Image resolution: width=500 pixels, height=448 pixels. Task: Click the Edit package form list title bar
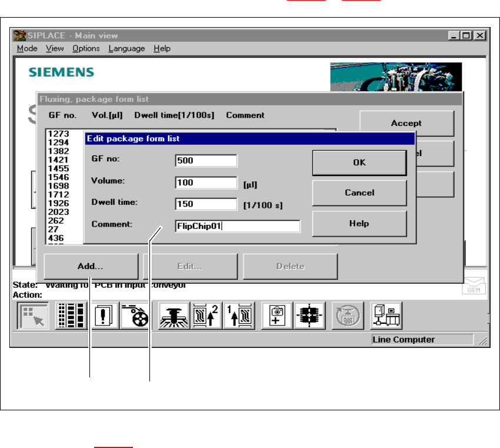coord(250,138)
